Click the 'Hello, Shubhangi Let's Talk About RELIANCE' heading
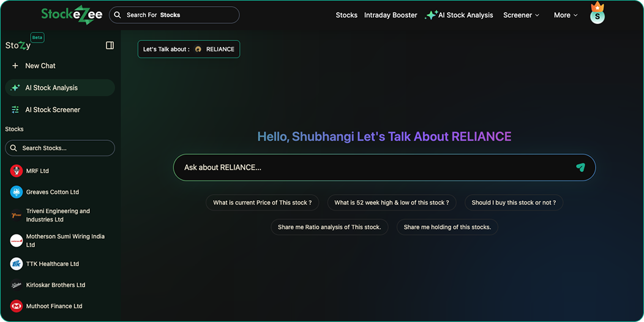The height and width of the screenshot is (322, 644). pyautogui.click(x=384, y=137)
